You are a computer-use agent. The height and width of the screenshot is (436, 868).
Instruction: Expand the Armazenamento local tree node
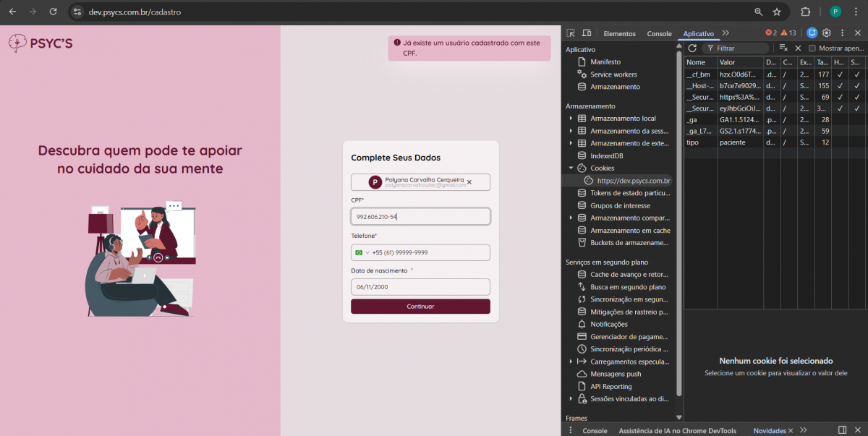[x=571, y=119]
